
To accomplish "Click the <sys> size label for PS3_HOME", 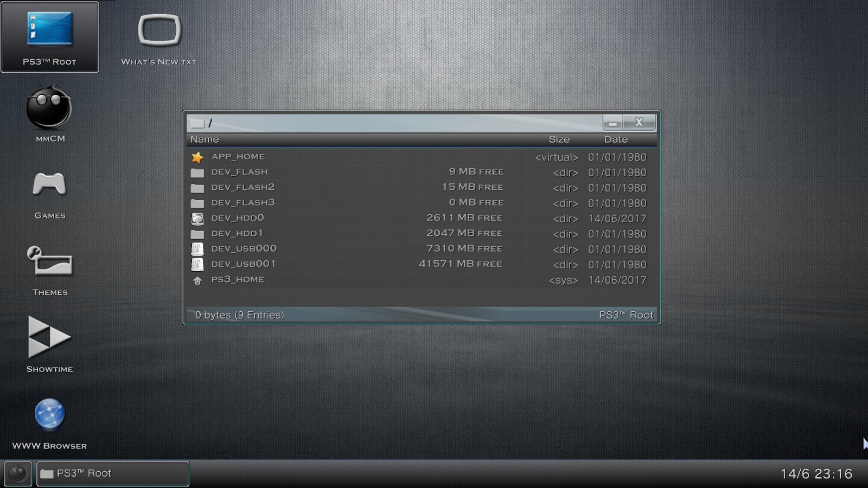I will pyautogui.click(x=564, y=280).
